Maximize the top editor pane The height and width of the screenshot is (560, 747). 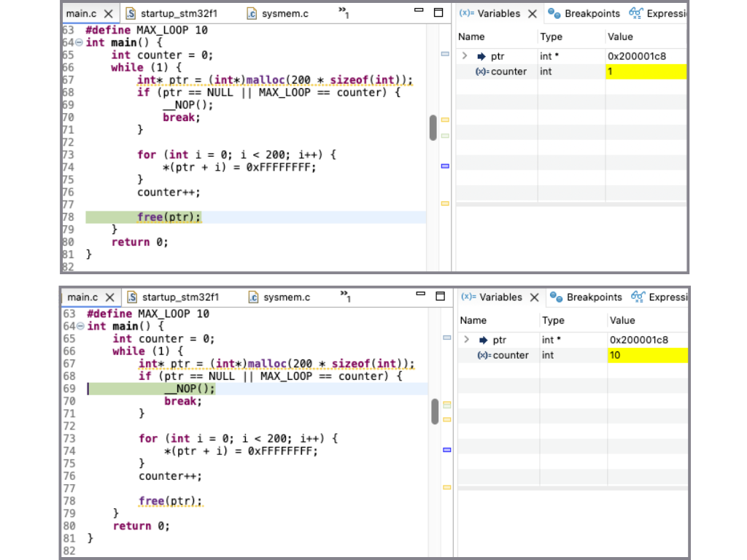[x=438, y=12]
